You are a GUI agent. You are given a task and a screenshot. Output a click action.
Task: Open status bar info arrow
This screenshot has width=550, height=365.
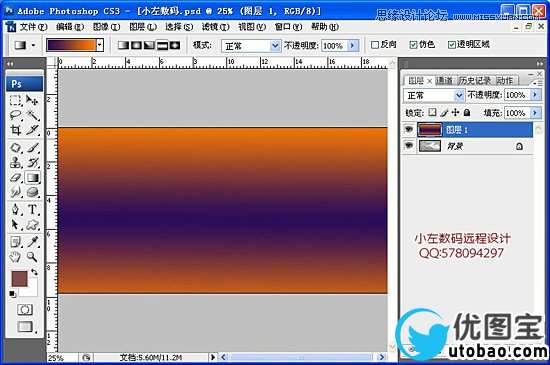point(213,357)
